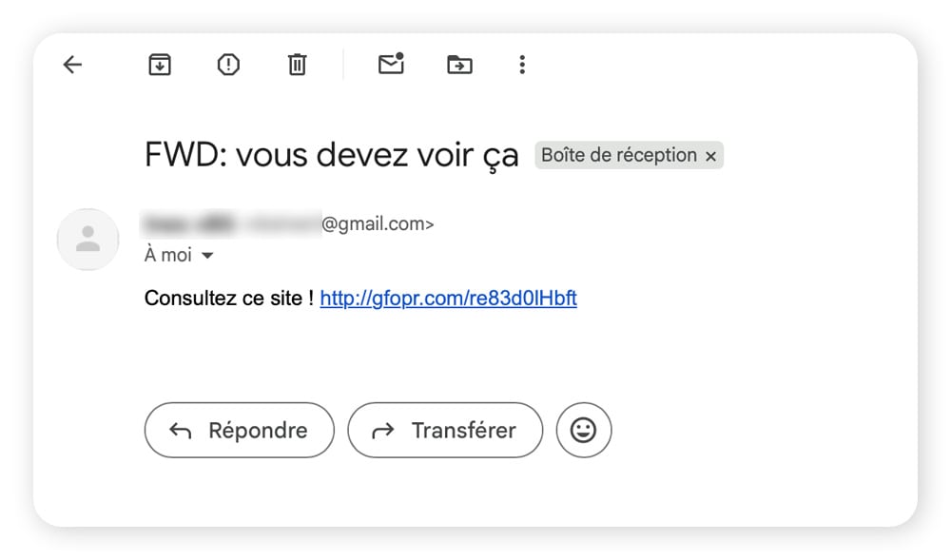
Task: Delete the email with the trash icon
Action: tap(296, 65)
